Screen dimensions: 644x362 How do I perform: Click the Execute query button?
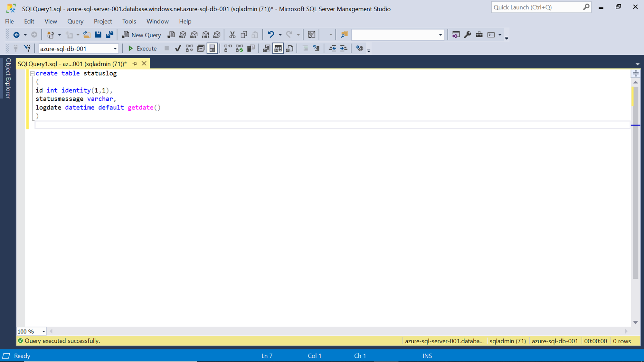[x=142, y=49]
